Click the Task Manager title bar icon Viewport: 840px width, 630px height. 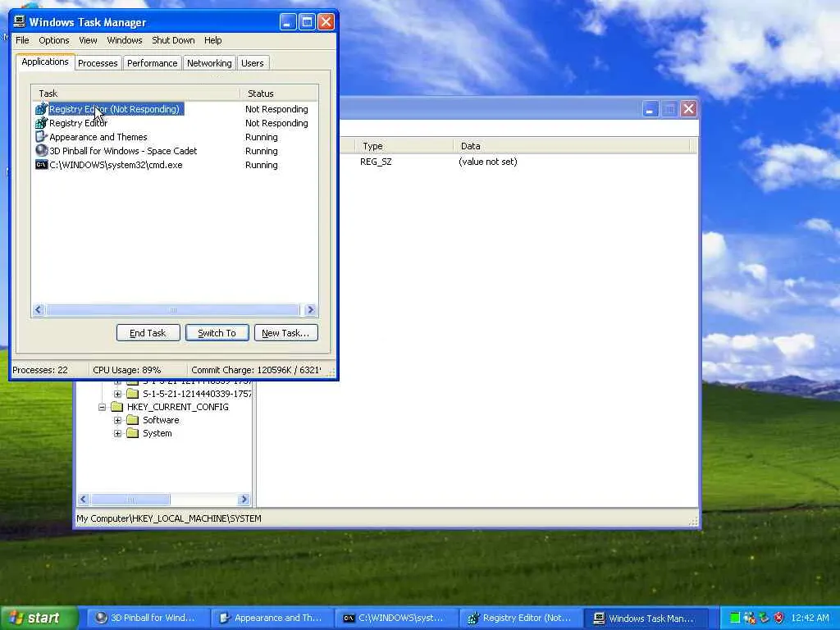(x=20, y=22)
